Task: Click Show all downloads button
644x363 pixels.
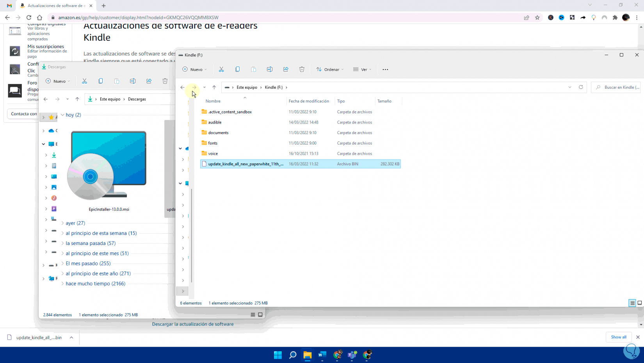Action: (619, 337)
